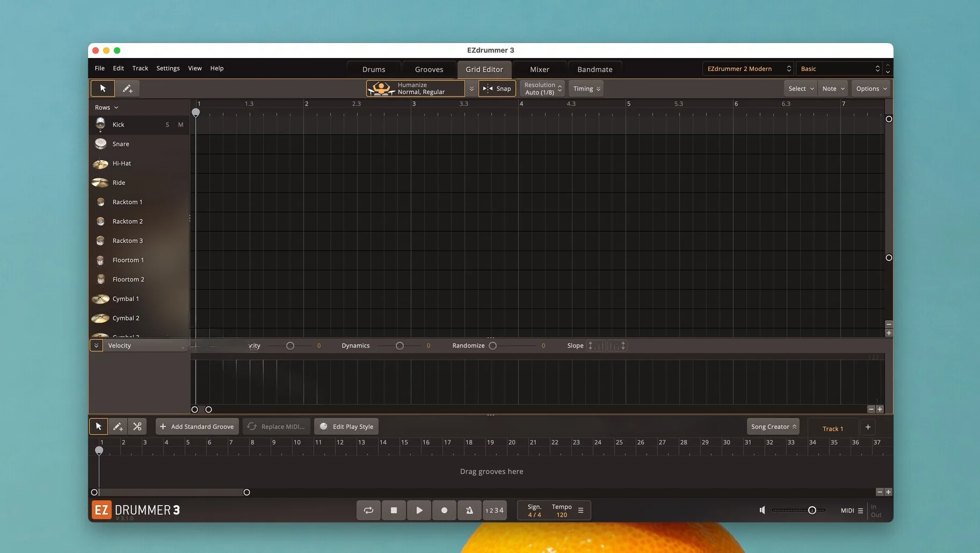
Task: Open the Settings menu
Action: tap(168, 68)
